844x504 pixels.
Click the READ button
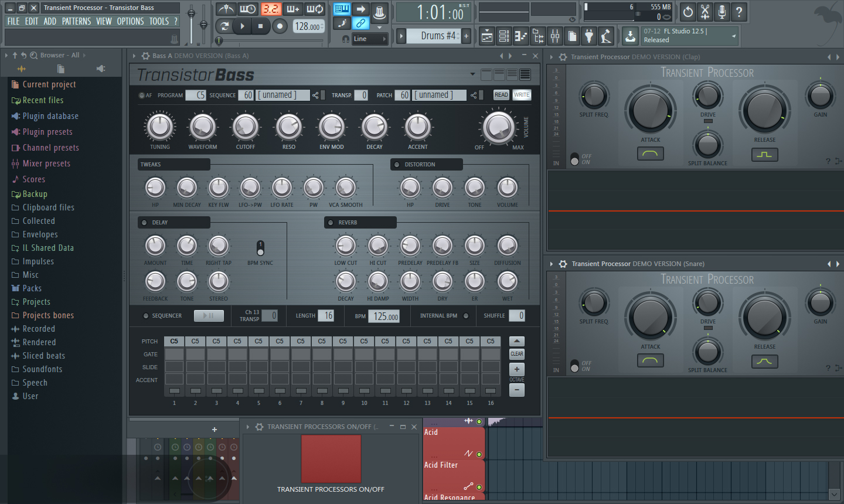tap(501, 95)
